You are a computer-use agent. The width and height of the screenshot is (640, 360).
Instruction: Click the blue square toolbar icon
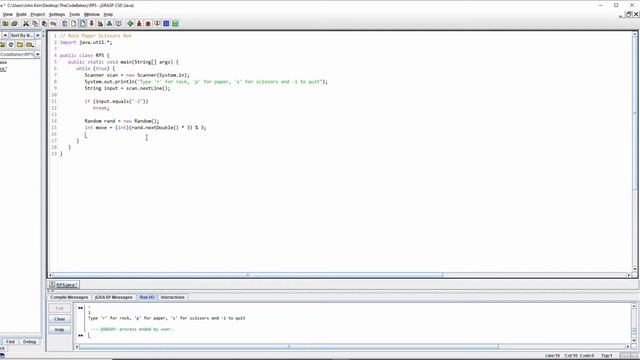pos(166,24)
